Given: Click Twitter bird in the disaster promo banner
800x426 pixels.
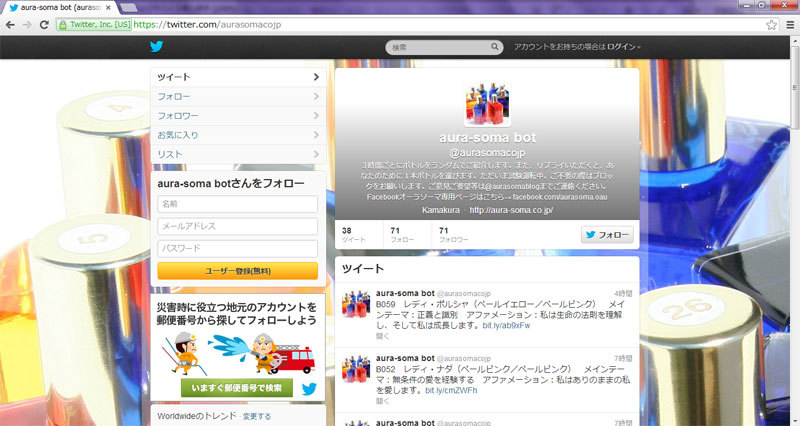Looking at the screenshot, I should point(309,389).
